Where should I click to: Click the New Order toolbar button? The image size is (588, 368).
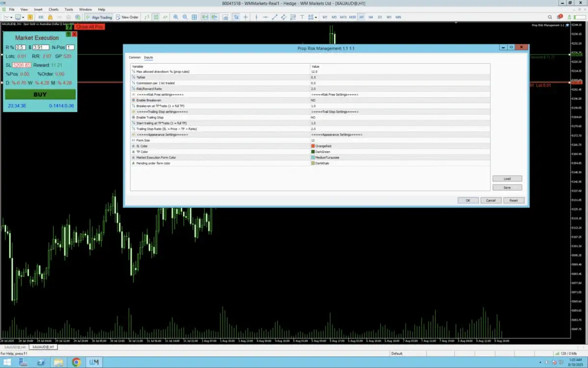click(x=127, y=17)
